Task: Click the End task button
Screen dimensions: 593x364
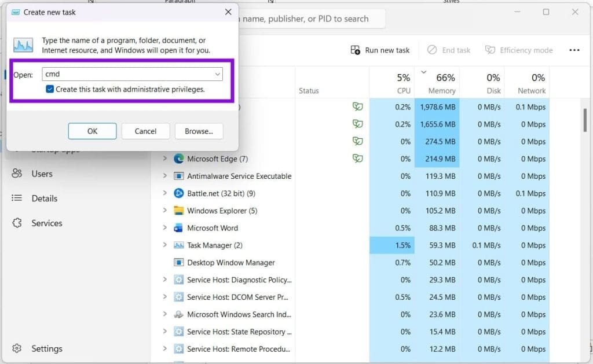Action: click(x=449, y=50)
